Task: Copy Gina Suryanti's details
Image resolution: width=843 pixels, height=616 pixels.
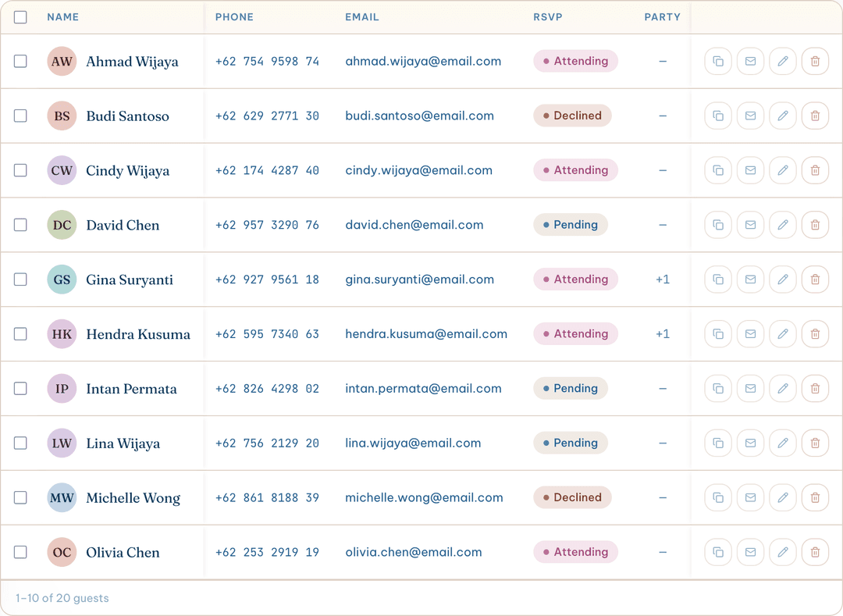Action: 718,280
